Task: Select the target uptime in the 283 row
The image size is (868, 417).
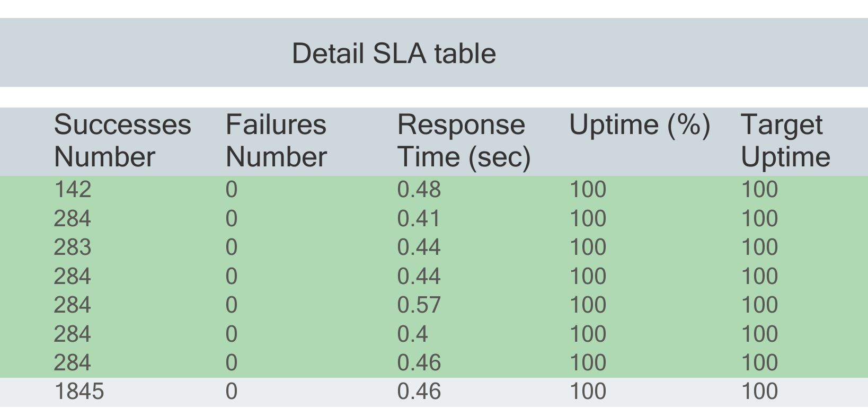Action: 759,247
